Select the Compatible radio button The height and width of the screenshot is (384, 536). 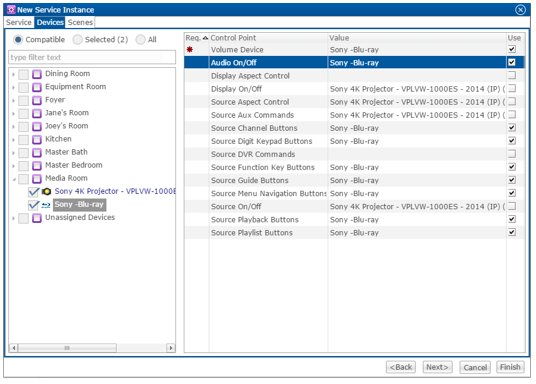(18, 40)
